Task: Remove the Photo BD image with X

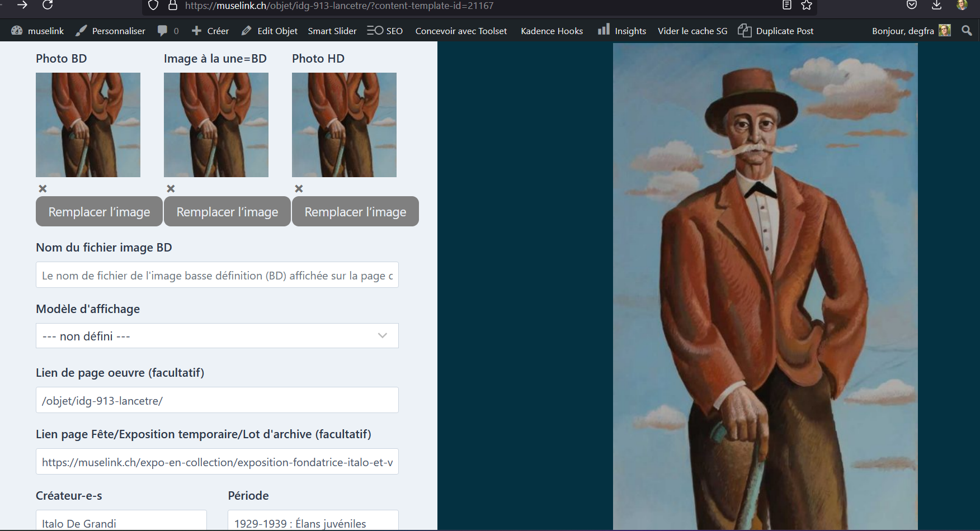Action: (43, 189)
